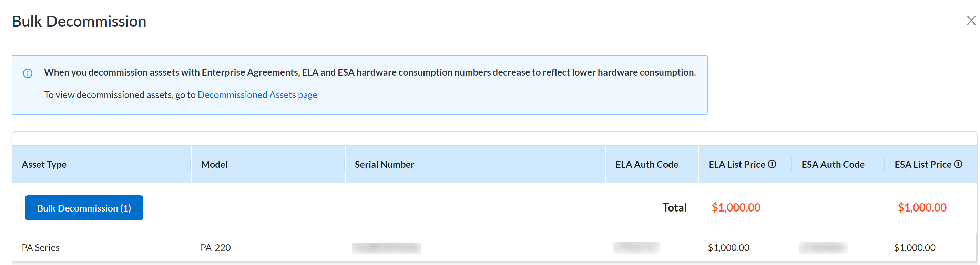Click the ESA List Price header text
The height and width of the screenshot is (265, 980).
click(922, 165)
